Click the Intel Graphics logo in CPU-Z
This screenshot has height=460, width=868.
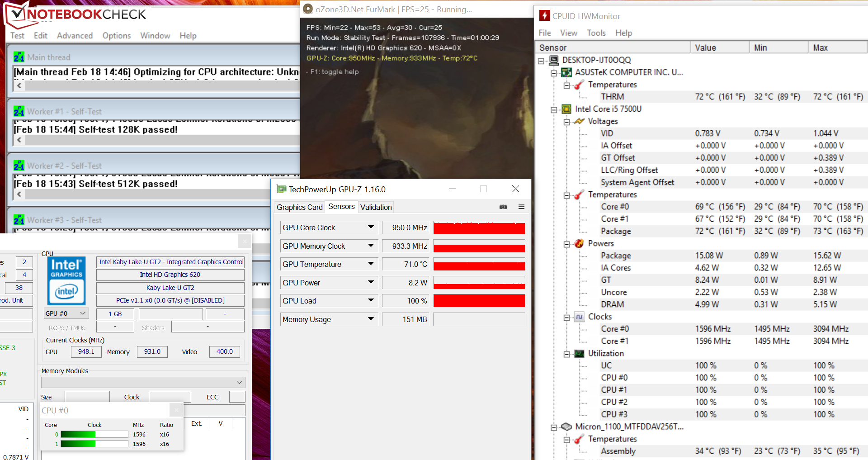click(x=66, y=280)
